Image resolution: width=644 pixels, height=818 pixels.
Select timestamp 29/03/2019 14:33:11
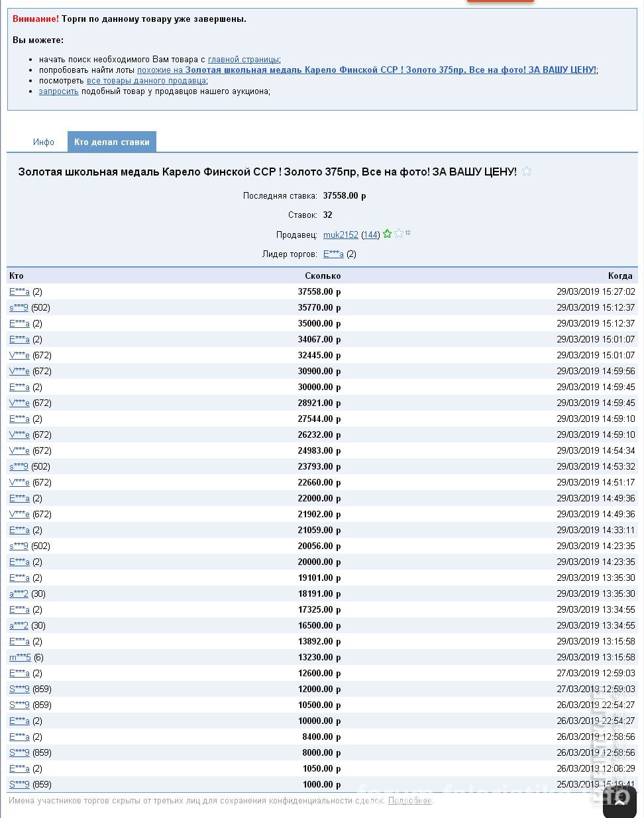click(x=596, y=530)
